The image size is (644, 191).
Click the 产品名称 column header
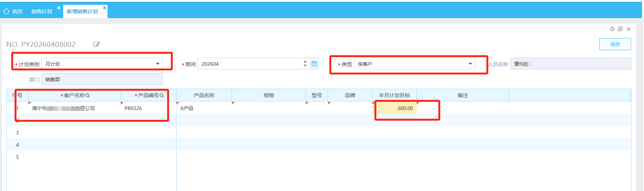pyautogui.click(x=204, y=95)
